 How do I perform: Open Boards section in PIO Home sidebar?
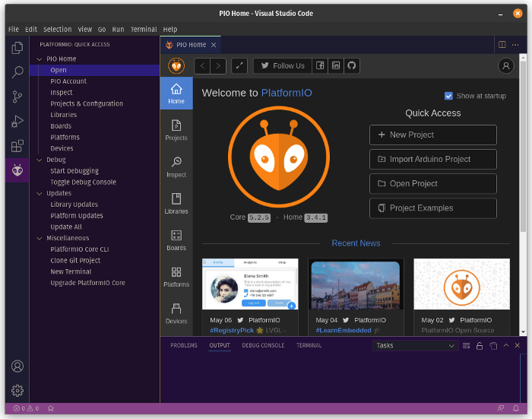tap(176, 240)
